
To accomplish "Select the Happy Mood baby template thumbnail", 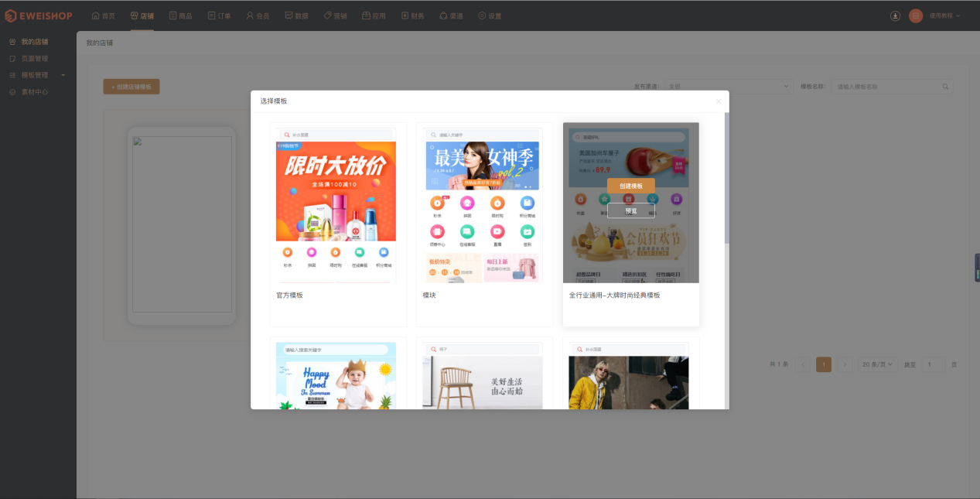I will pos(336,376).
